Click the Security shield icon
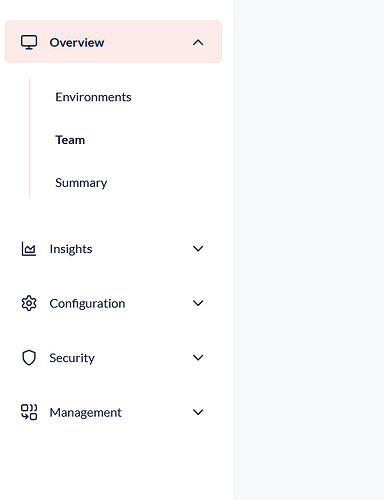The width and height of the screenshot is (384, 500). pos(29,358)
